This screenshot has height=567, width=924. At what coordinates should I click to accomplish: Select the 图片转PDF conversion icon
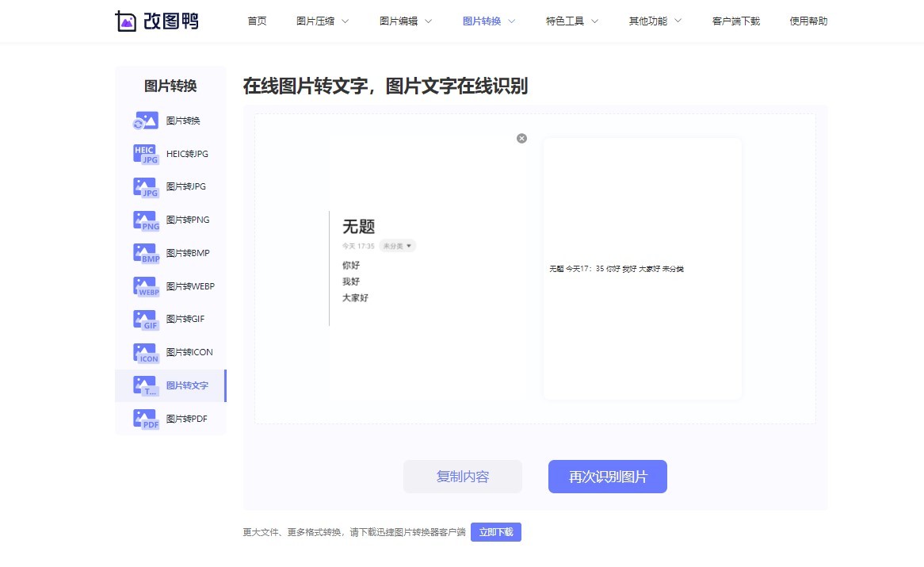coord(145,418)
